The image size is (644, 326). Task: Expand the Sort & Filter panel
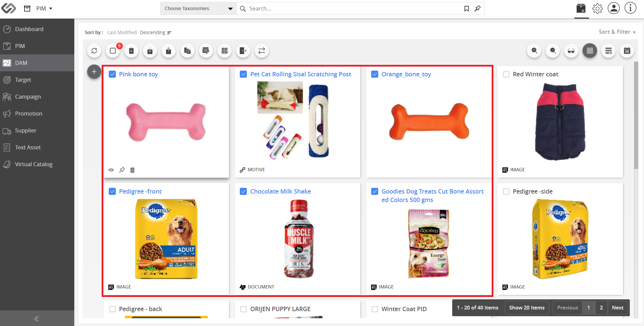tap(617, 32)
